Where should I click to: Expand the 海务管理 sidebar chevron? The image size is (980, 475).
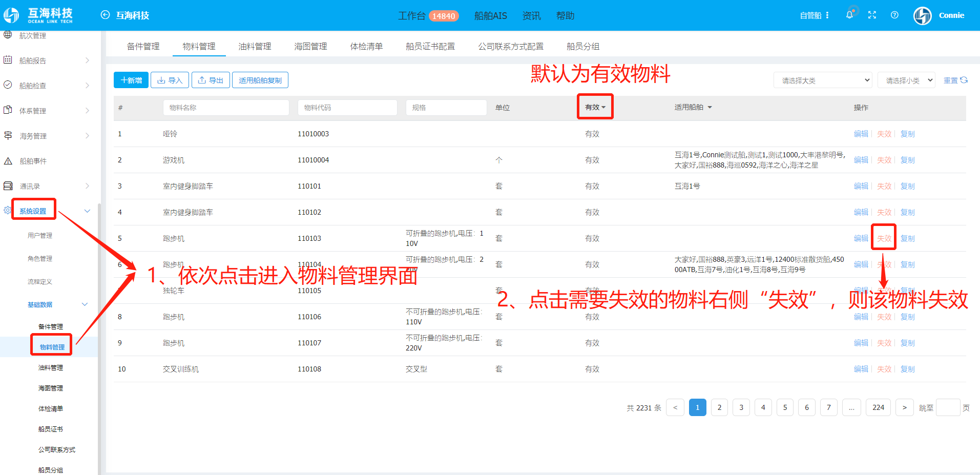pos(87,136)
